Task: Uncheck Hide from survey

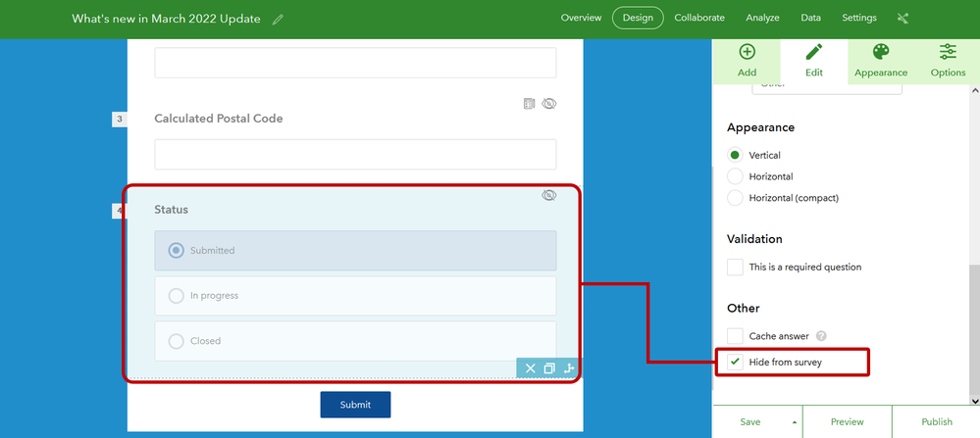Action: coord(736,362)
